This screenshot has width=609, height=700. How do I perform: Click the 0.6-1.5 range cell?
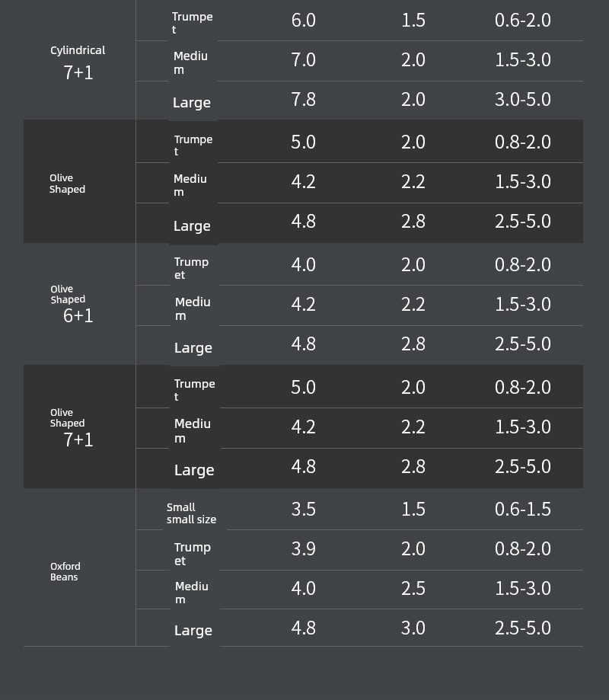(x=523, y=509)
